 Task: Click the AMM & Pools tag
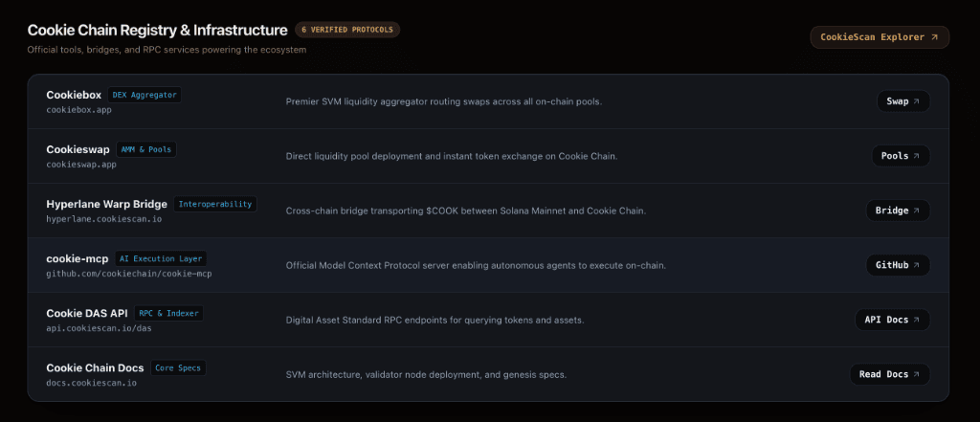coord(146,149)
